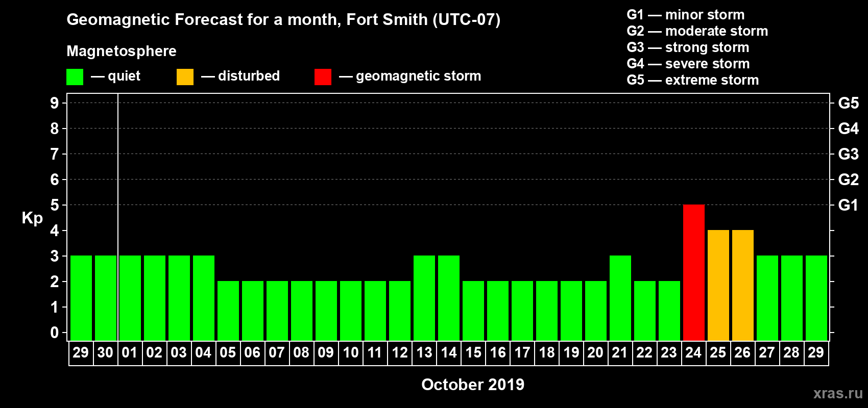Click the red geomagnetic storm legend swatch
868x408 pixels.
pos(323,77)
